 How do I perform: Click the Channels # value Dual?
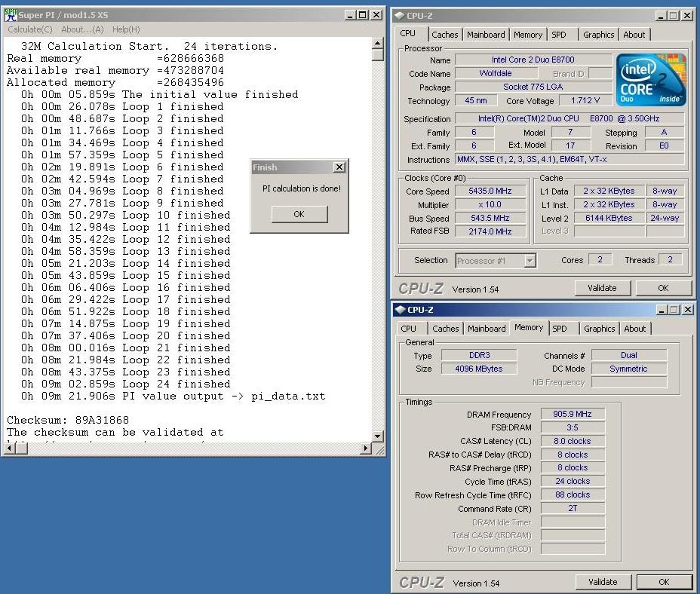pyautogui.click(x=628, y=355)
